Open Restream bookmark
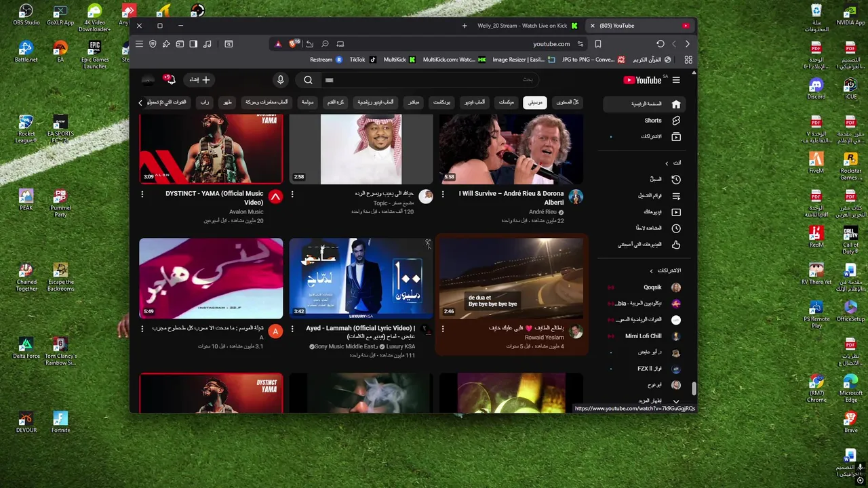The height and width of the screenshot is (488, 868). [326, 60]
